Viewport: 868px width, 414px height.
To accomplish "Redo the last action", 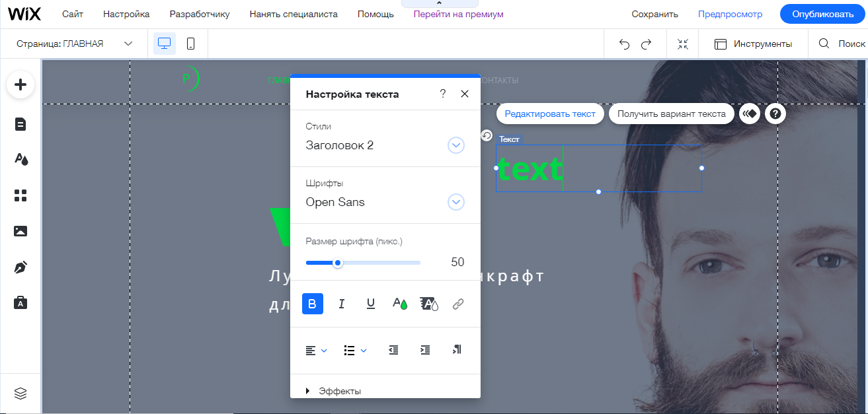I will [x=647, y=44].
